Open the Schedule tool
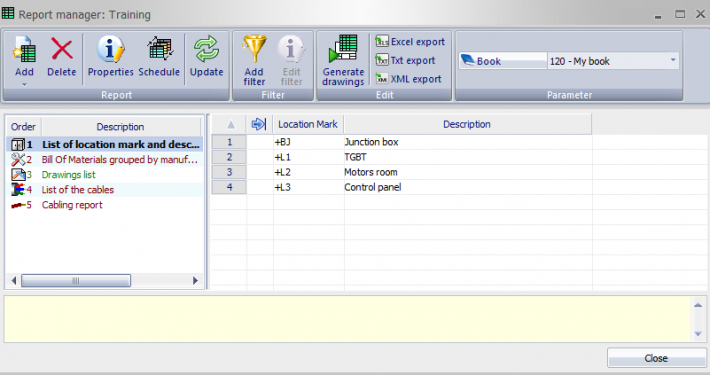Viewport: 710px width, 375px height. click(x=159, y=56)
